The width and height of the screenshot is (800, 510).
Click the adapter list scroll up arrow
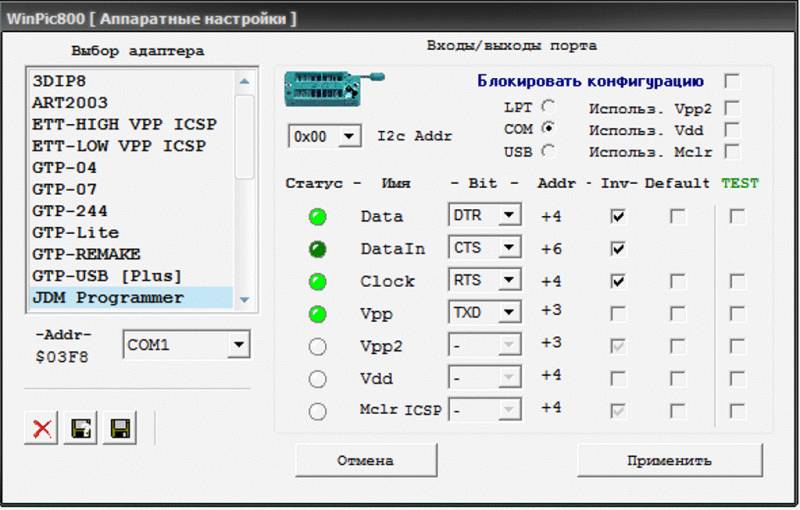coord(244,81)
